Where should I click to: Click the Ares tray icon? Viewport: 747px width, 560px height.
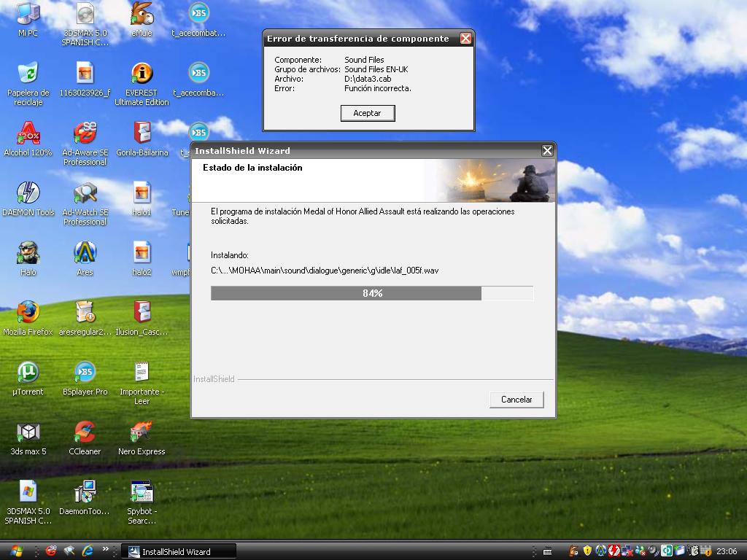pos(601,551)
